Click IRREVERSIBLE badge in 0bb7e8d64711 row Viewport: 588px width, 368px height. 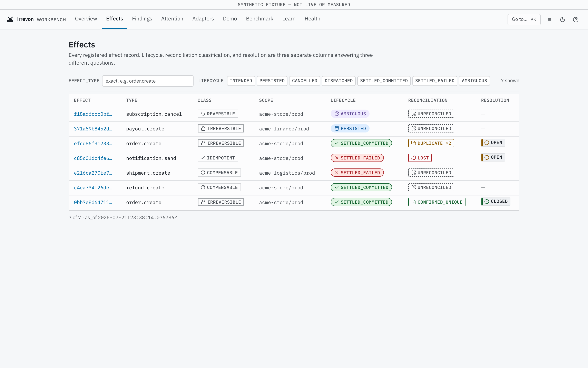221,202
